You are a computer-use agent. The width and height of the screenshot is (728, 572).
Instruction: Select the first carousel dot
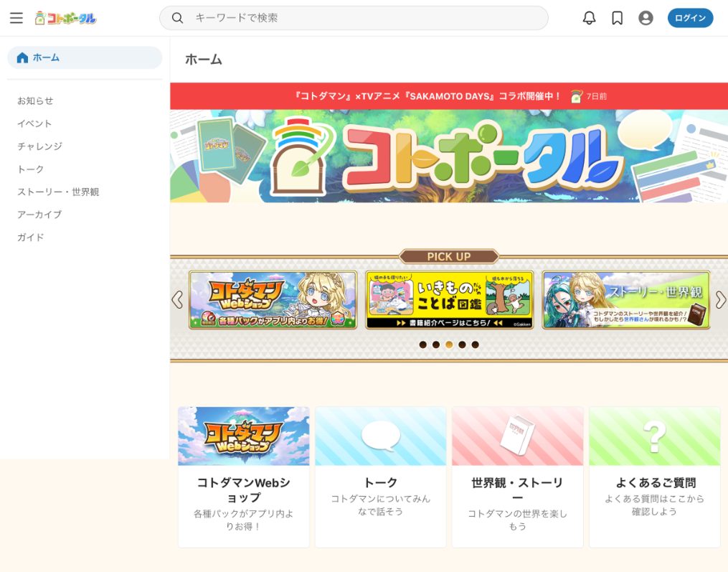click(x=422, y=344)
